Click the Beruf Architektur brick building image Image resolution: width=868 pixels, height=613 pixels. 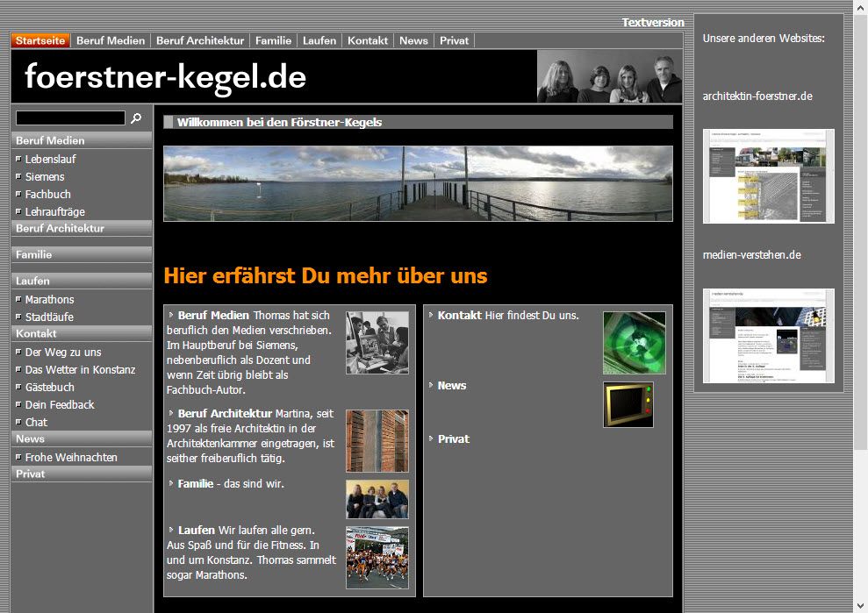[x=377, y=441]
